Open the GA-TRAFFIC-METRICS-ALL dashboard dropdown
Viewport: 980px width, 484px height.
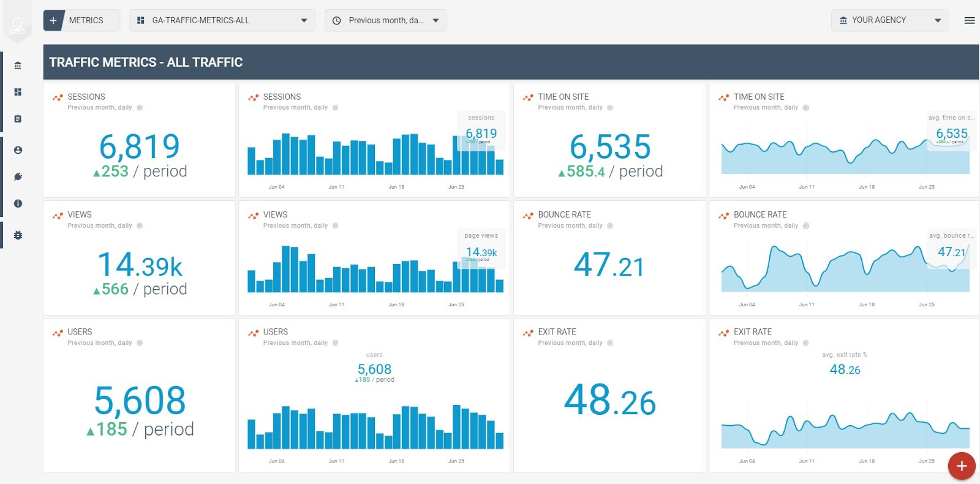coord(222,20)
